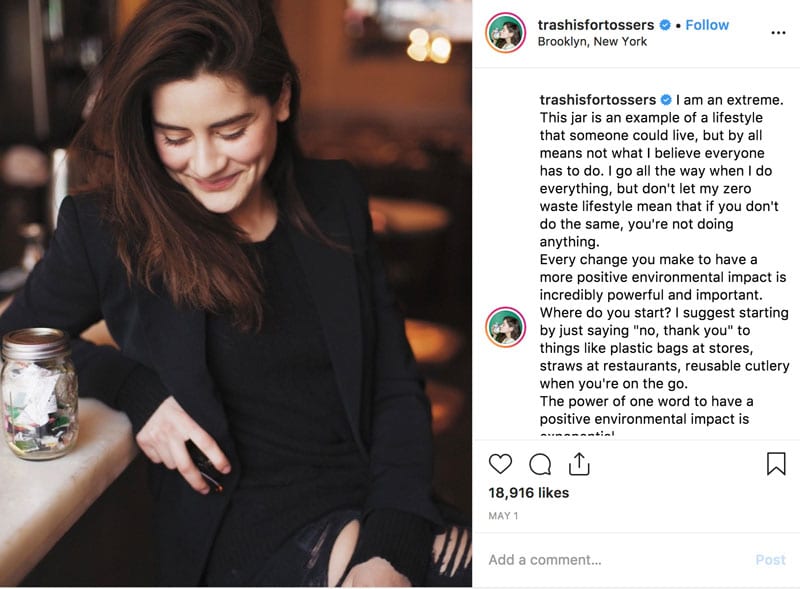
Task: Save the post with the bookmark icon
Action: coord(776,464)
